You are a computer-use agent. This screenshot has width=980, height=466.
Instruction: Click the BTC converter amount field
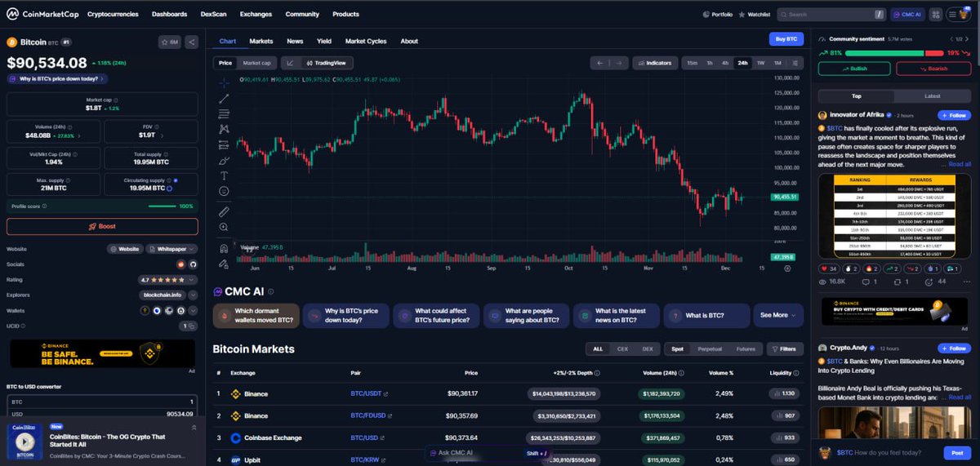tap(102, 402)
